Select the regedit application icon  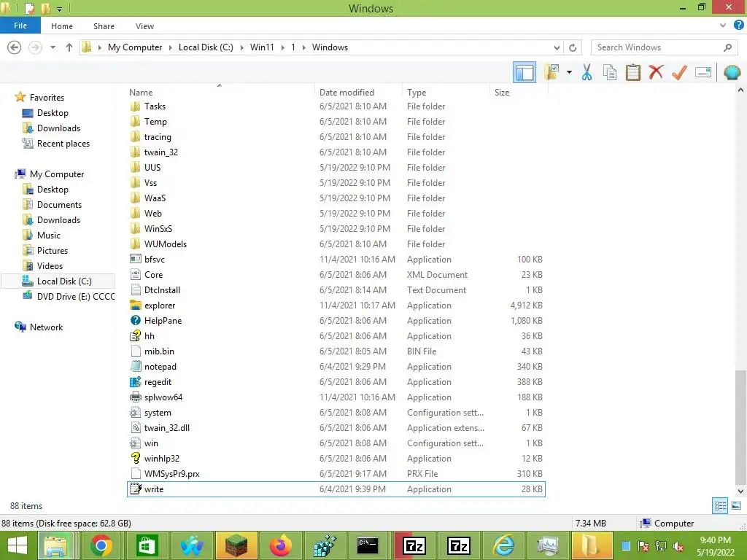coord(135,382)
